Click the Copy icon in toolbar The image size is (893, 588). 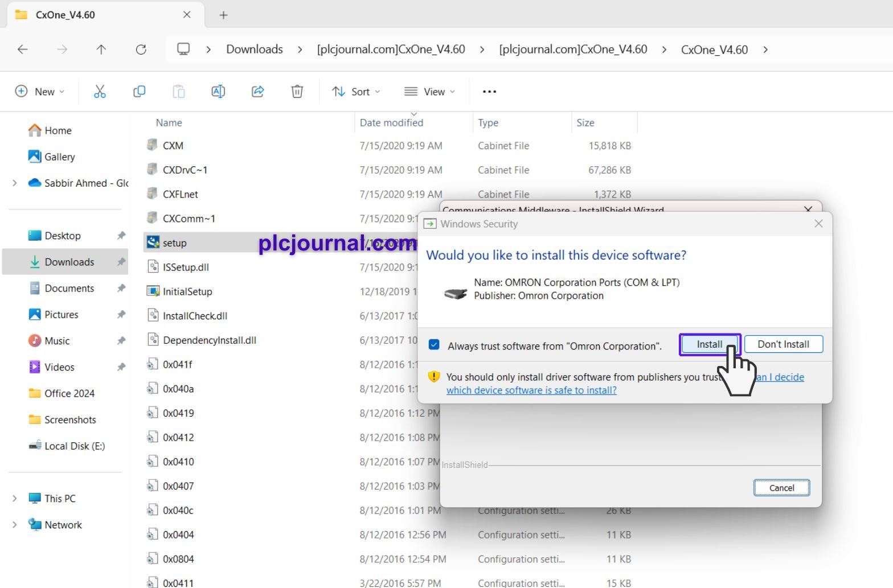tap(139, 92)
